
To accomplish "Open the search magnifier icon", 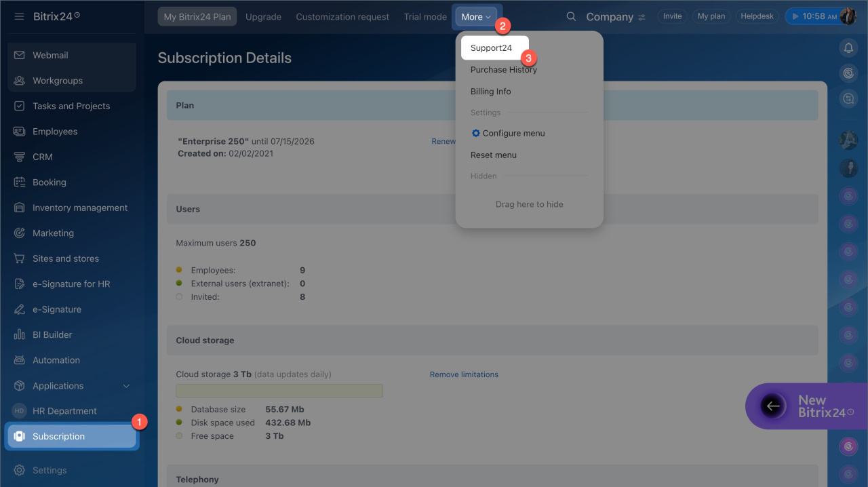I will (x=571, y=17).
